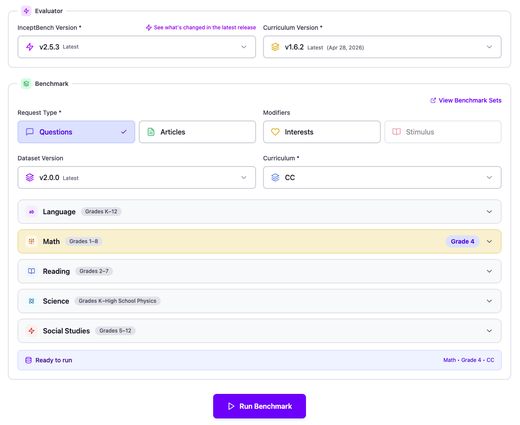Open the Curriculum Version v1.6.2 dropdown
This screenshot has height=425, width=520.
(x=382, y=47)
